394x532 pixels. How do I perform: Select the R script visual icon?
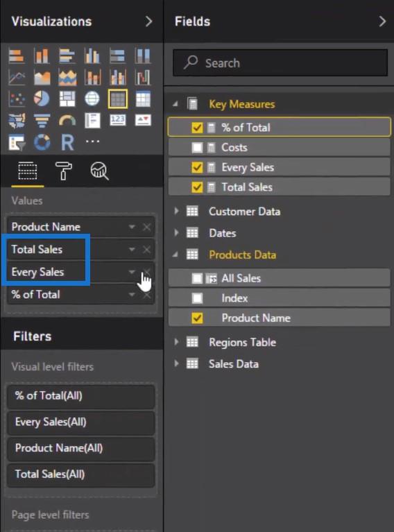coord(67,142)
